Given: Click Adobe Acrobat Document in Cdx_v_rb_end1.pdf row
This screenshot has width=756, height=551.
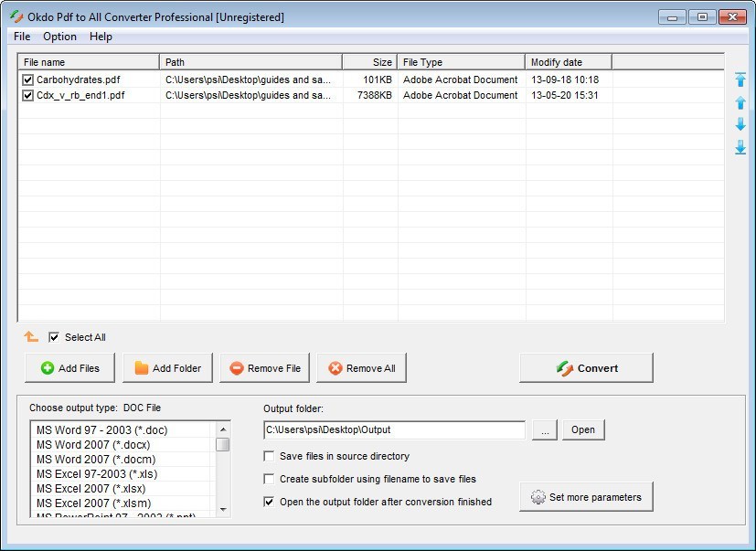Looking at the screenshot, I should (x=461, y=95).
